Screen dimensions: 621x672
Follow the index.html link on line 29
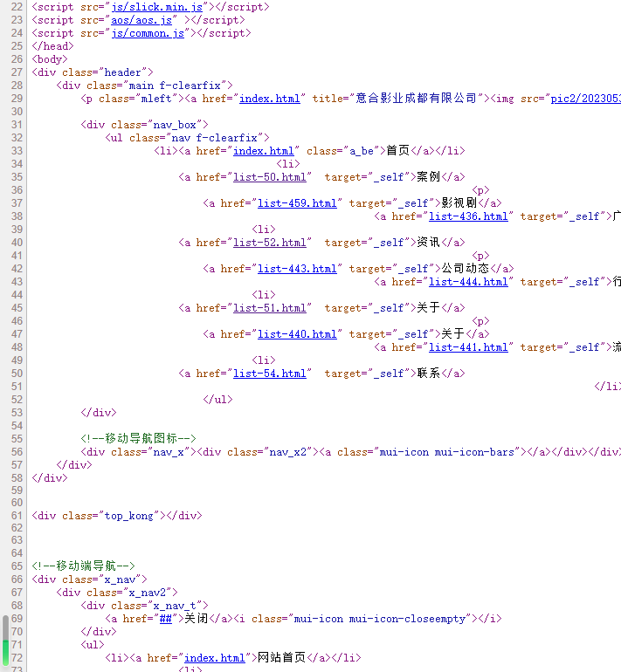point(269,99)
